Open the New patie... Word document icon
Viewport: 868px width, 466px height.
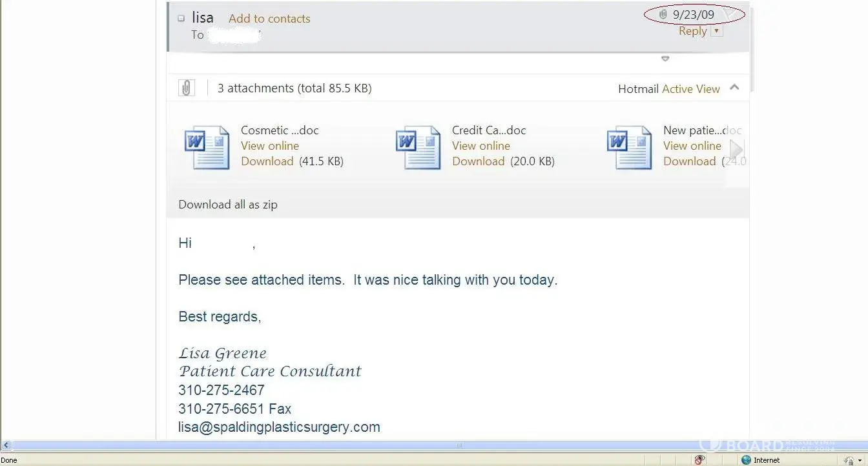629,147
